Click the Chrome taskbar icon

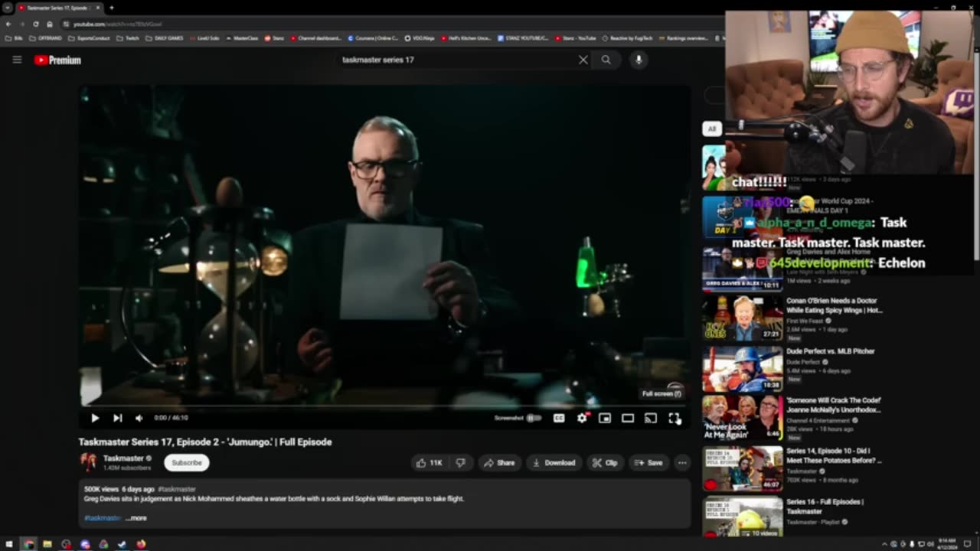coord(28,544)
